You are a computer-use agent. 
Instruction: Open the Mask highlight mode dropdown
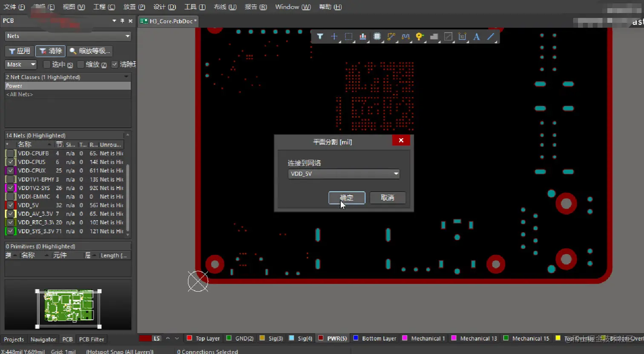pos(21,64)
